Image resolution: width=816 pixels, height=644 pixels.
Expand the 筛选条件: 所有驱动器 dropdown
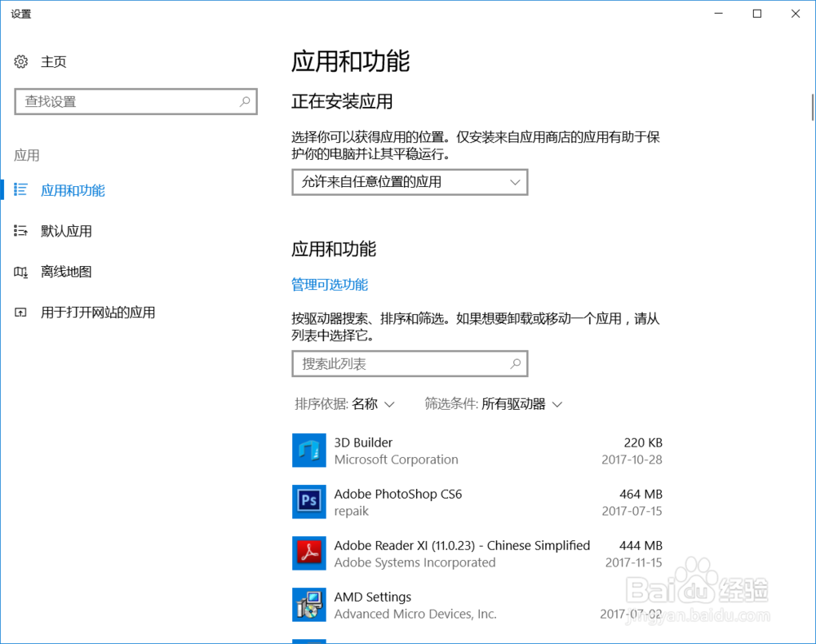coord(494,404)
